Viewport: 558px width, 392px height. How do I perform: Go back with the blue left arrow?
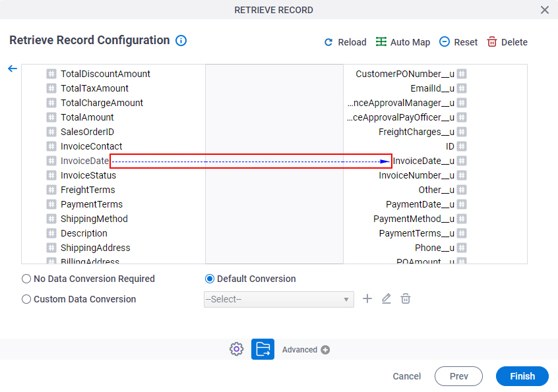[13, 69]
